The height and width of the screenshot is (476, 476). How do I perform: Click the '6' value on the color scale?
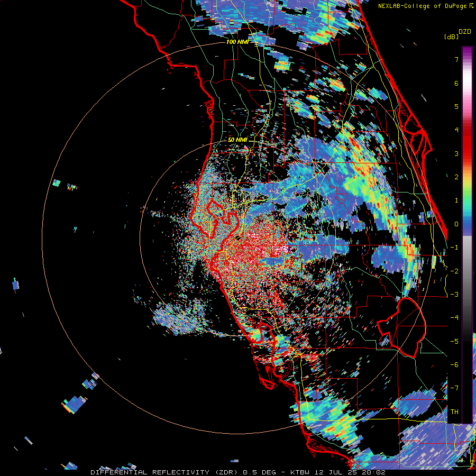[x=456, y=83]
